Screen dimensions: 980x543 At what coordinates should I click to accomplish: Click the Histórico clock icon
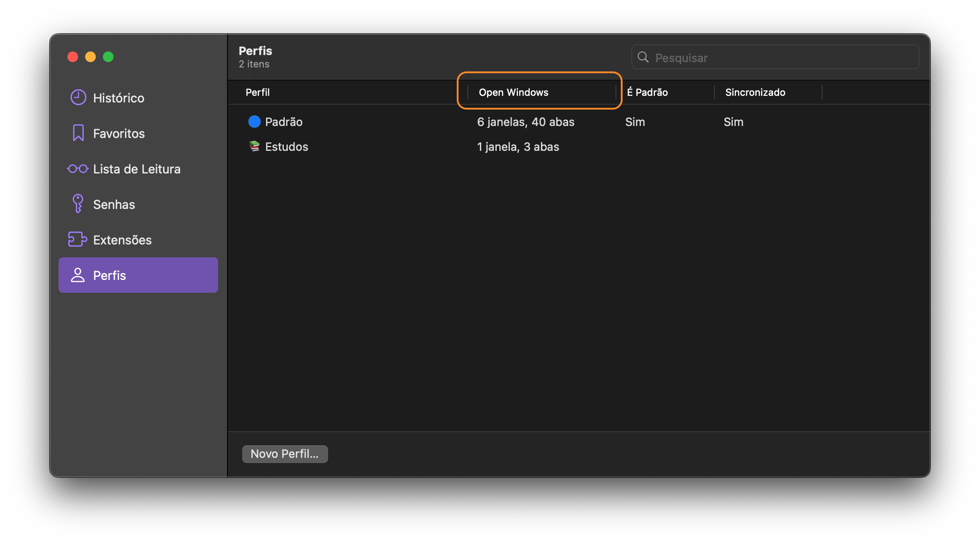click(78, 98)
